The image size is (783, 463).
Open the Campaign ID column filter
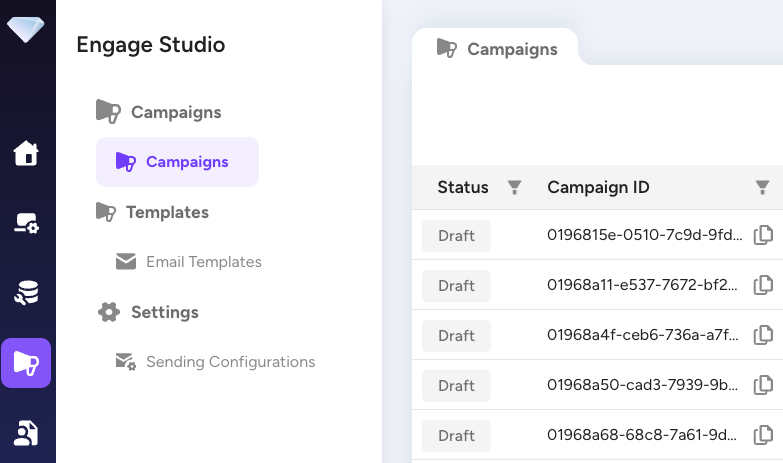(762, 187)
